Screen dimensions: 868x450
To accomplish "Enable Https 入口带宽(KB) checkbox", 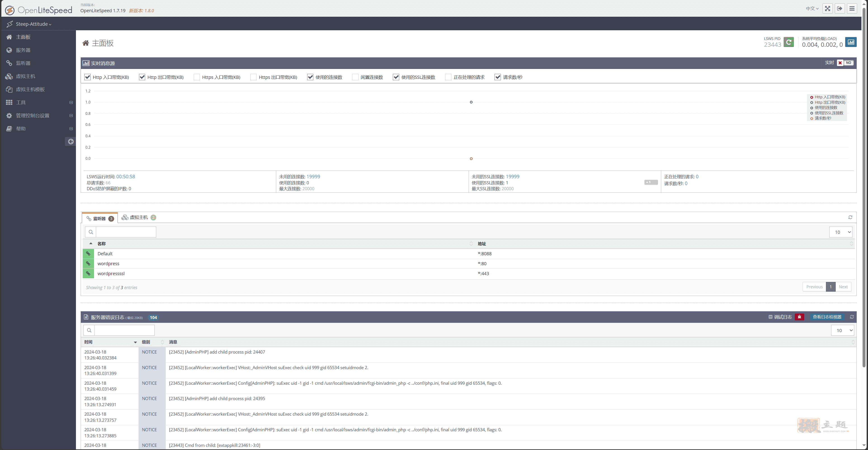I will click(x=197, y=77).
